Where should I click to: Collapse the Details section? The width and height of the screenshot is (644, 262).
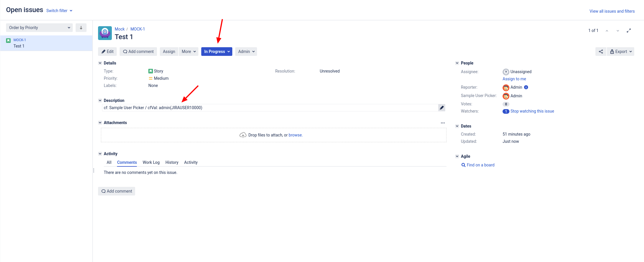point(100,63)
